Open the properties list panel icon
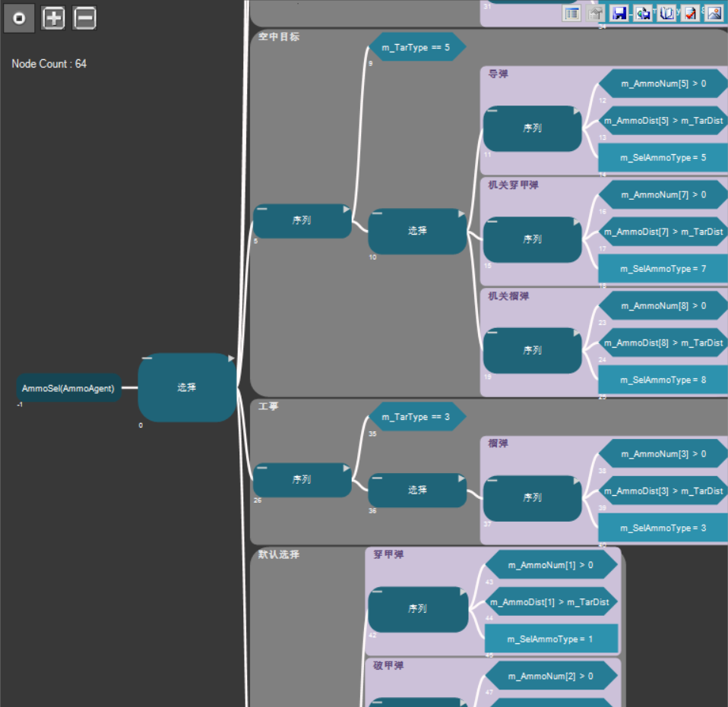 click(x=571, y=13)
